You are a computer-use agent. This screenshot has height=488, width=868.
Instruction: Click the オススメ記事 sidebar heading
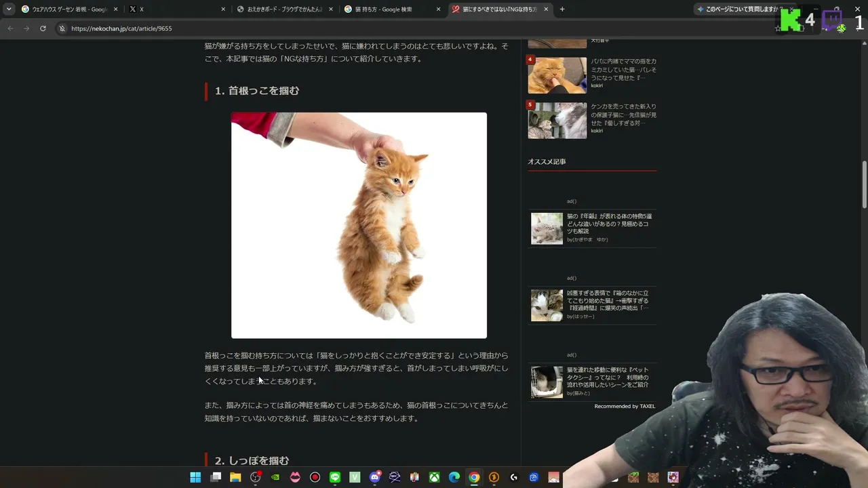click(547, 161)
